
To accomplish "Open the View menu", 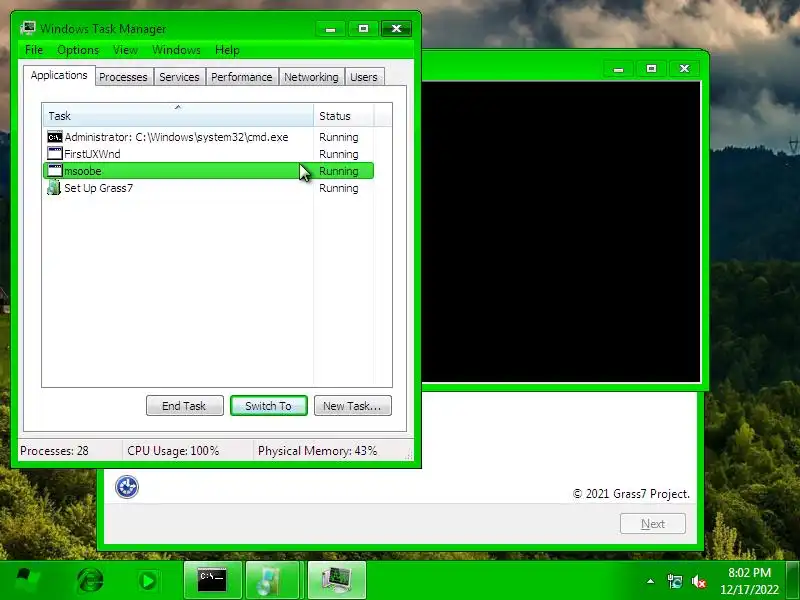I will coord(125,50).
